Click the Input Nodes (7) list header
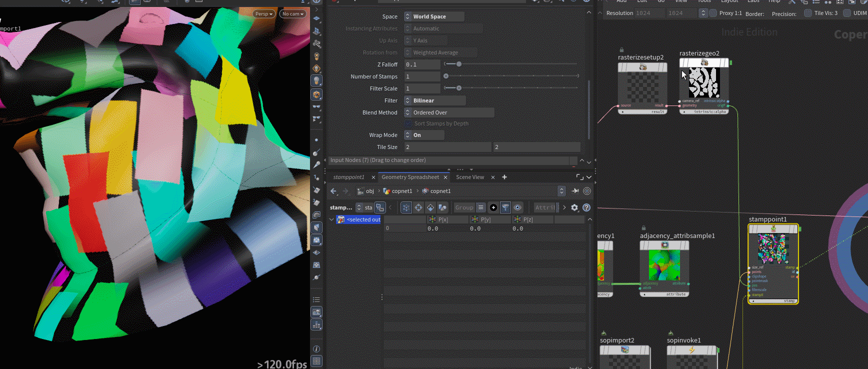Image resolution: width=868 pixels, height=369 pixels. click(448, 160)
